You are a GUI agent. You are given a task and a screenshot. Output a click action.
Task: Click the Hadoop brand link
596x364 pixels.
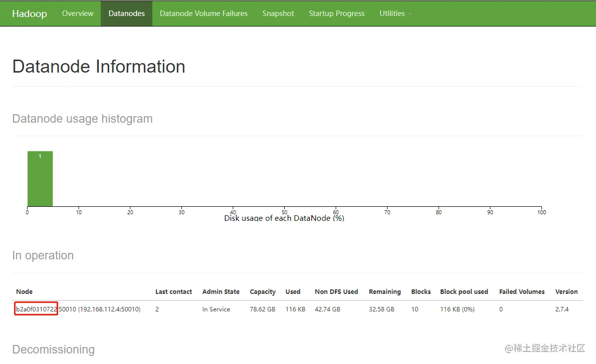[x=29, y=14]
